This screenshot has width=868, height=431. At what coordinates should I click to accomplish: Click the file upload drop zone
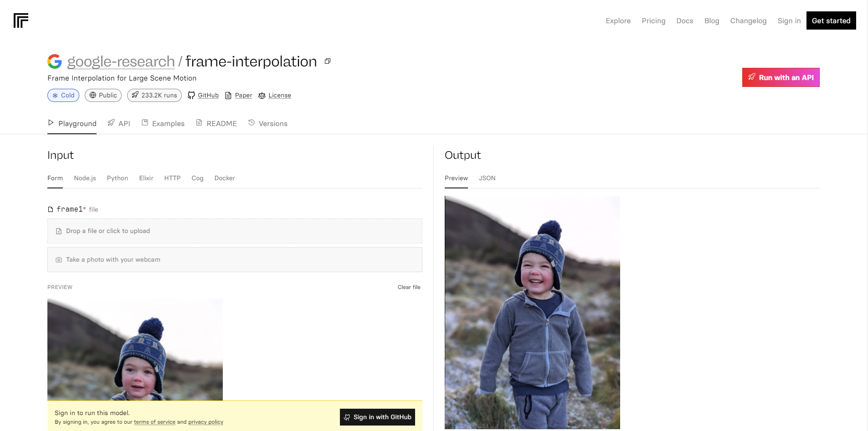tap(235, 231)
